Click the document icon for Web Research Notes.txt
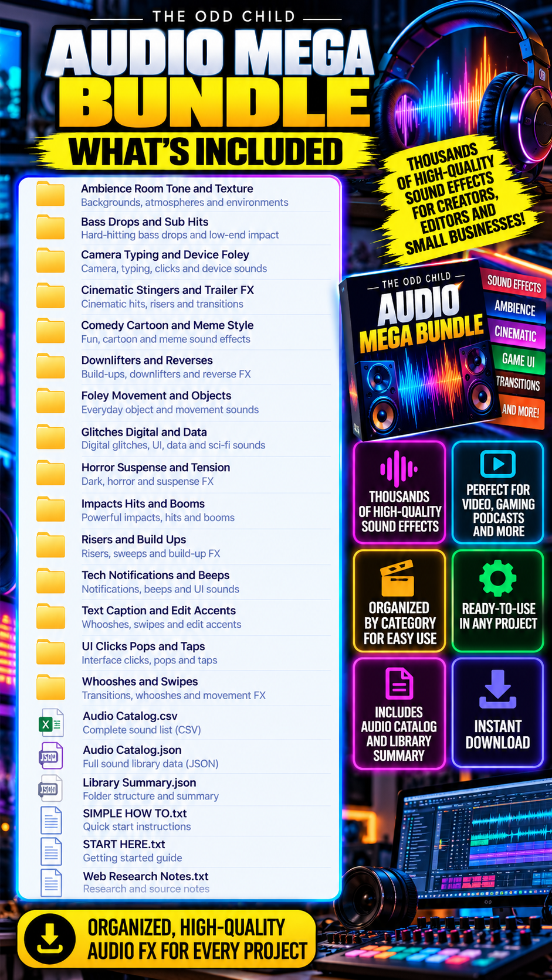552x980 pixels. 51,883
